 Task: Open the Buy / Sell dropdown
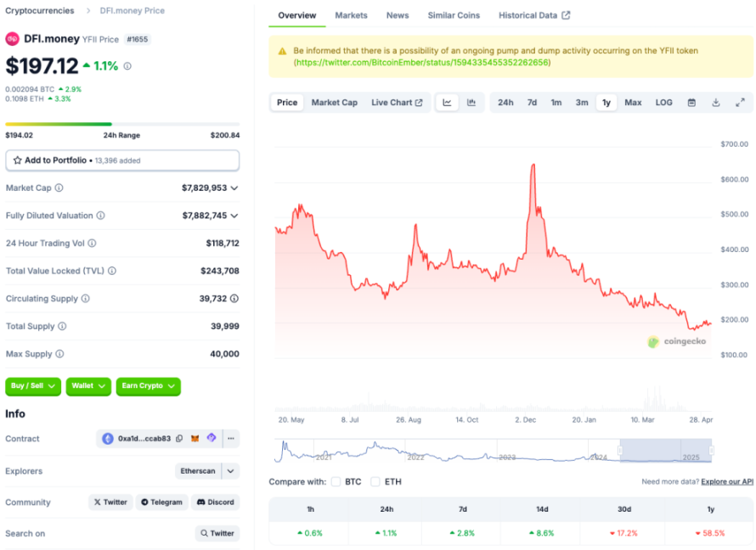[x=33, y=386]
